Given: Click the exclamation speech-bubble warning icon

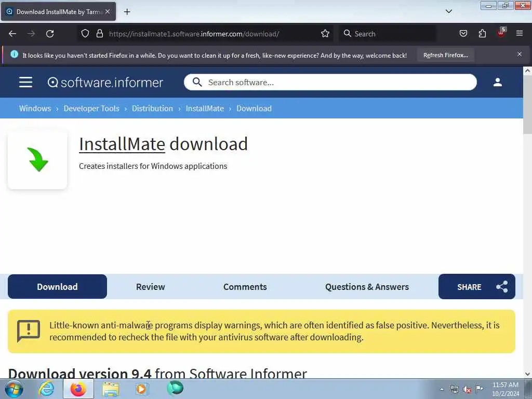Looking at the screenshot, I should pos(29,331).
